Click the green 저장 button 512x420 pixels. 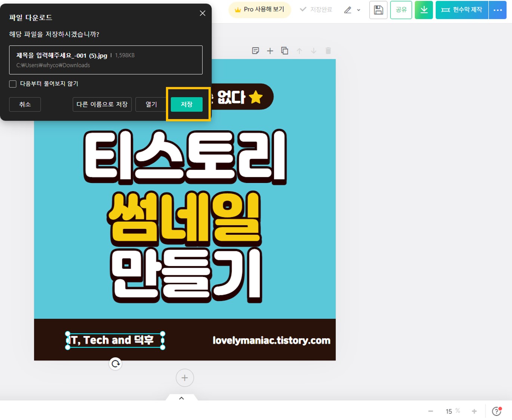tap(186, 104)
